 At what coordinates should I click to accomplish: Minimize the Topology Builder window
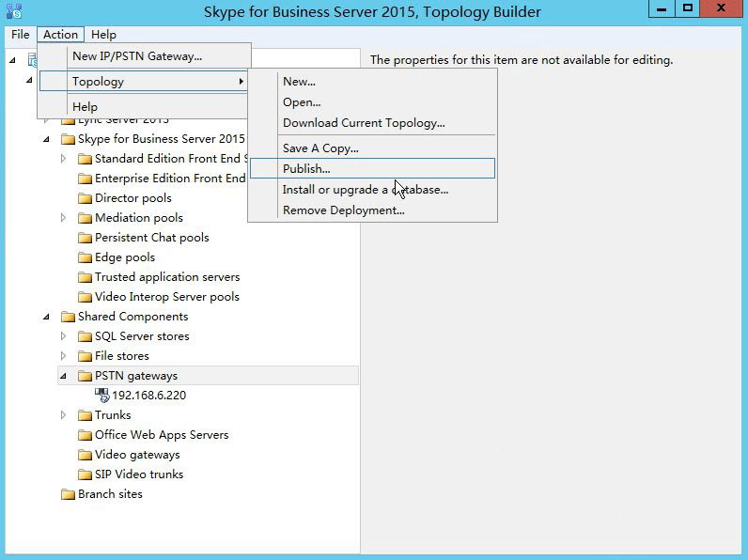(662, 8)
